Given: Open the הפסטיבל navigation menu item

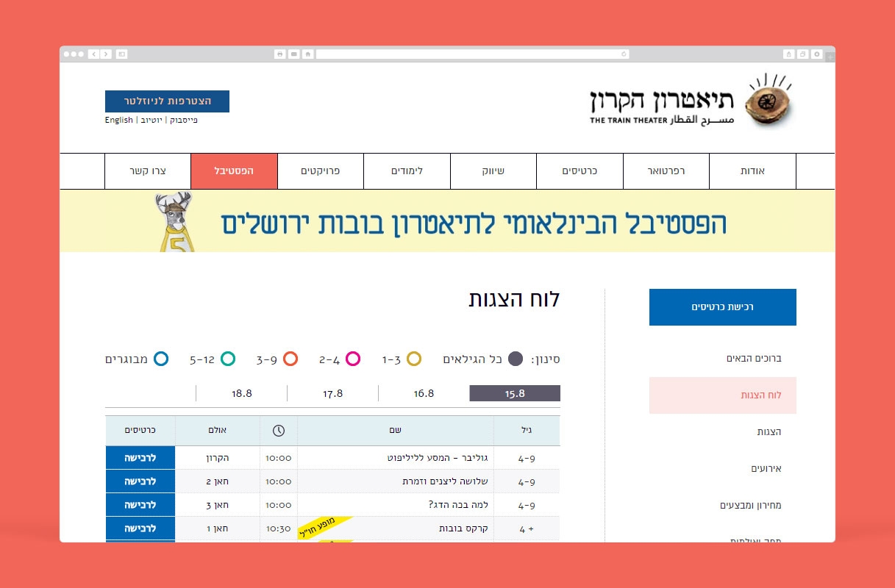Looking at the screenshot, I should pos(234,171).
